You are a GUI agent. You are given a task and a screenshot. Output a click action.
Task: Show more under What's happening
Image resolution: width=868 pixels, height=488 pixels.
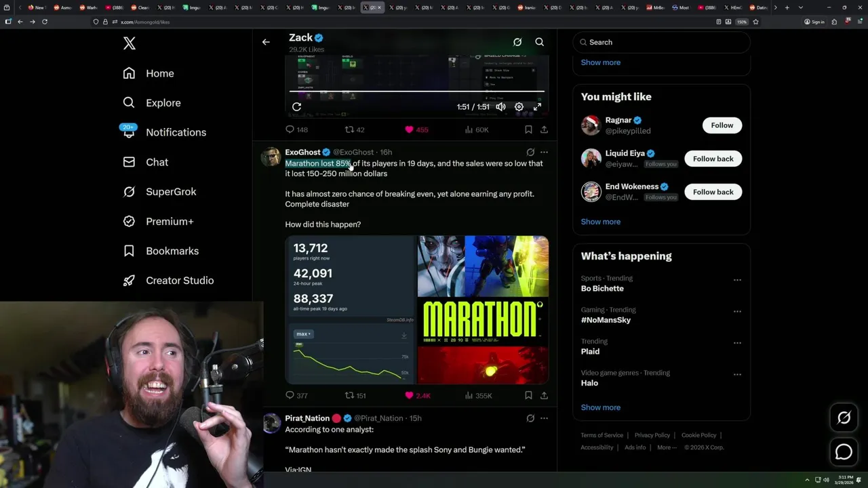click(601, 407)
